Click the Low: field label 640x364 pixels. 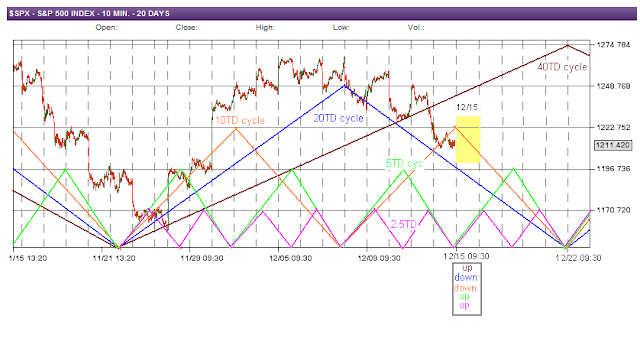pyautogui.click(x=341, y=28)
